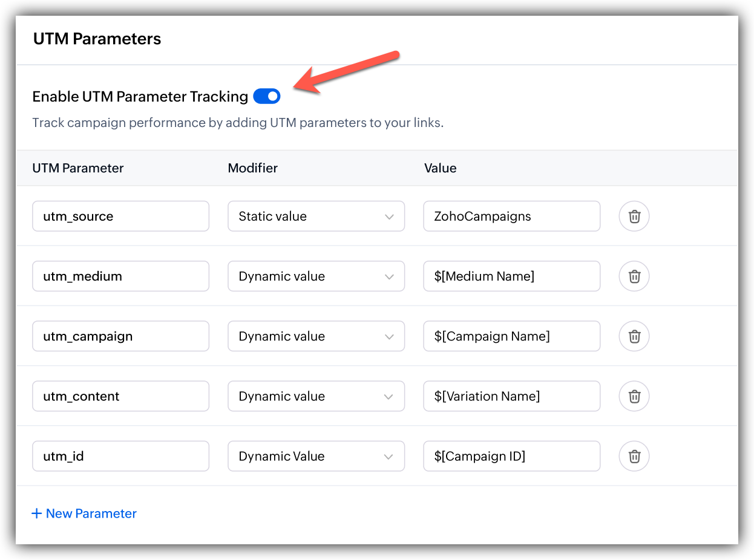Viewport: 754px width, 560px height.
Task: Select the $[Medium Name] value field
Action: point(512,276)
